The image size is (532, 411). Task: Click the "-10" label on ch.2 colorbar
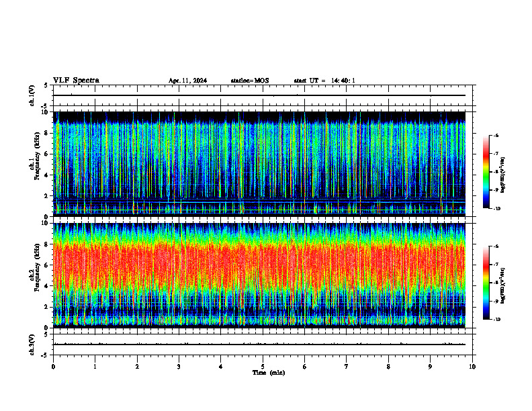(x=497, y=320)
